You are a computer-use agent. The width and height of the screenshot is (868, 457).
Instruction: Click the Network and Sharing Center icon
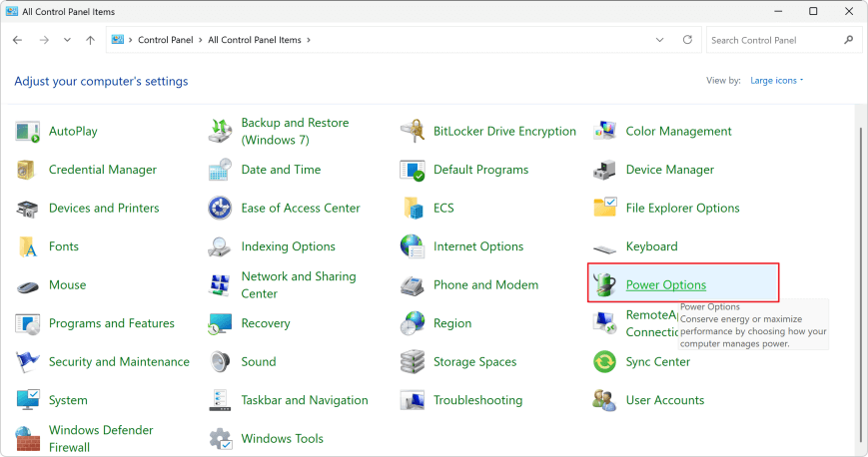pyautogui.click(x=220, y=285)
